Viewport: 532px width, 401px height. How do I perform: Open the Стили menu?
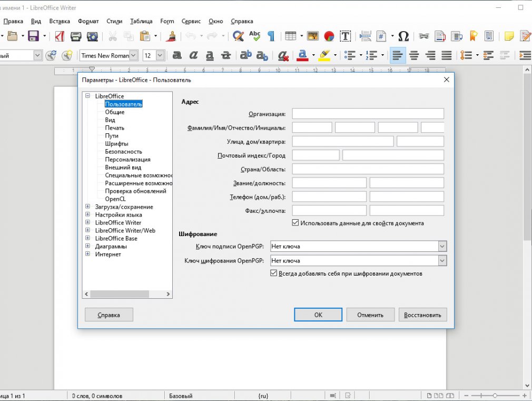(x=114, y=21)
